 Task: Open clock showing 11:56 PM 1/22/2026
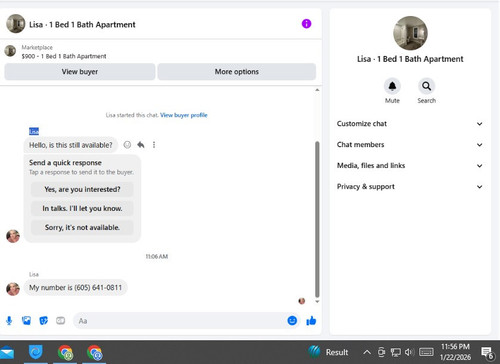tap(455, 352)
